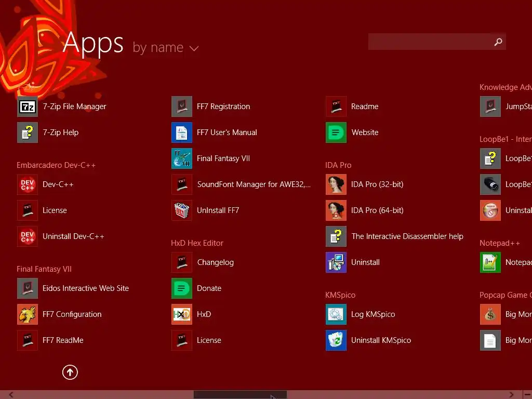The width and height of the screenshot is (532, 399).
Task: Click the horizontal scrollbar thumb
Action: pos(240,395)
